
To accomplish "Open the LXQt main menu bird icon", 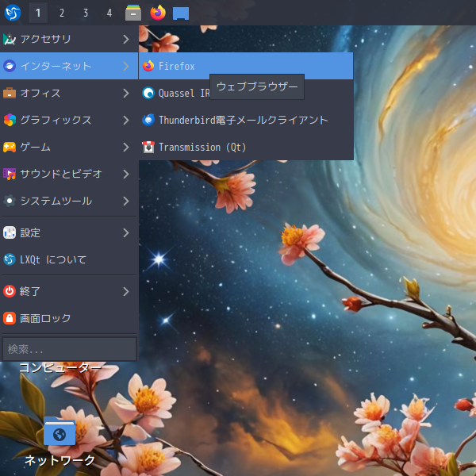I will [x=13, y=13].
